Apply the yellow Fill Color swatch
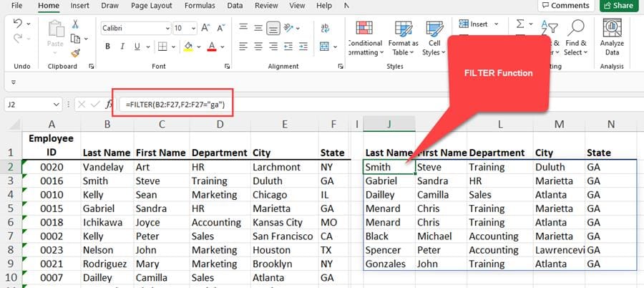 [188, 47]
